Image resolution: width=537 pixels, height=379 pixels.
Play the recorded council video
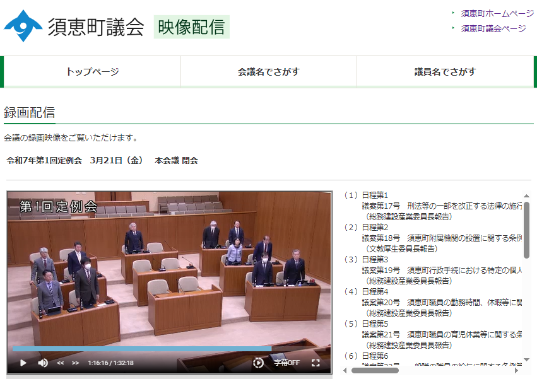click(x=23, y=363)
